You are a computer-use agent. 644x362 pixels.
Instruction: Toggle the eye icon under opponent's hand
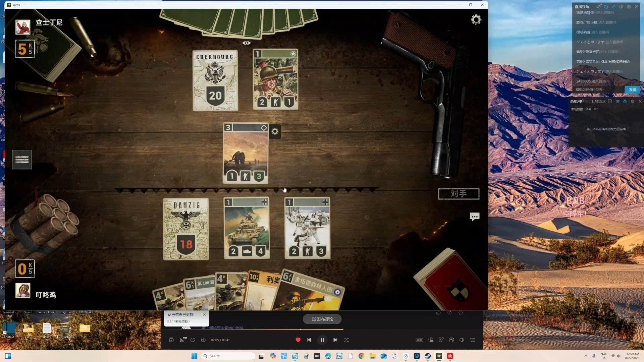(247, 43)
